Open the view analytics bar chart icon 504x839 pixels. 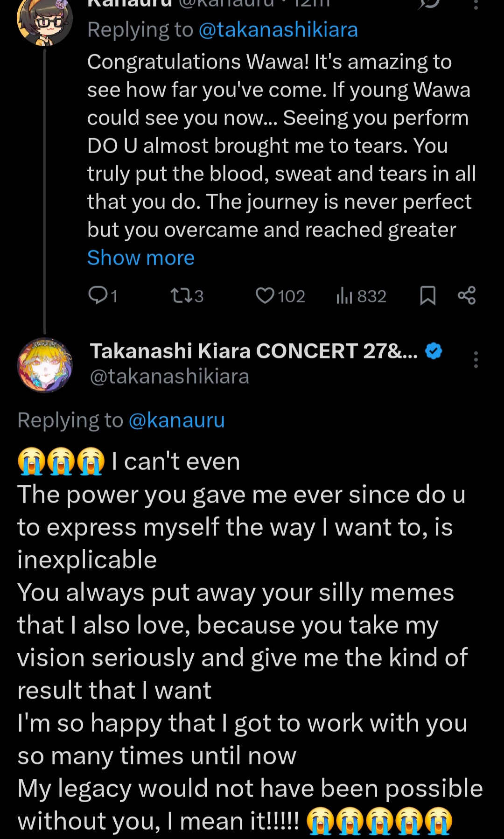coord(344,295)
